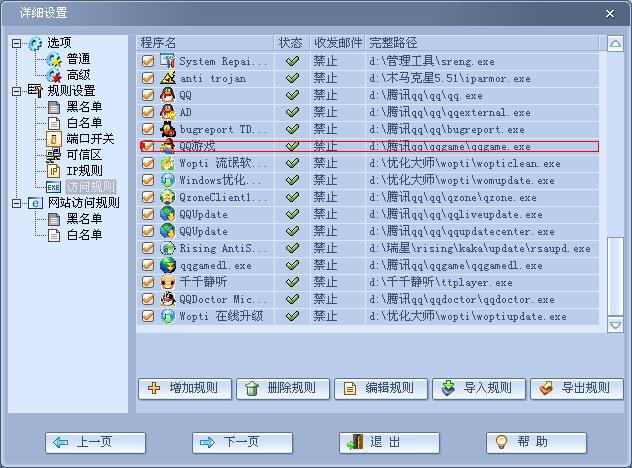Viewport: 632px width, 468px height.
Task: Collapse the 规则设置 tree node
Action: (x=17, y=91)
